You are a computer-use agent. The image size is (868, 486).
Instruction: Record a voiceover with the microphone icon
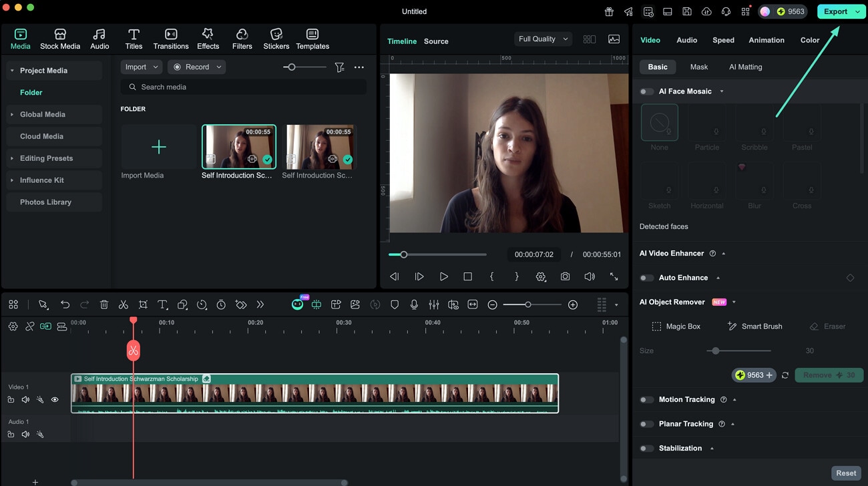pyautogui.click(x=414, y=304)
